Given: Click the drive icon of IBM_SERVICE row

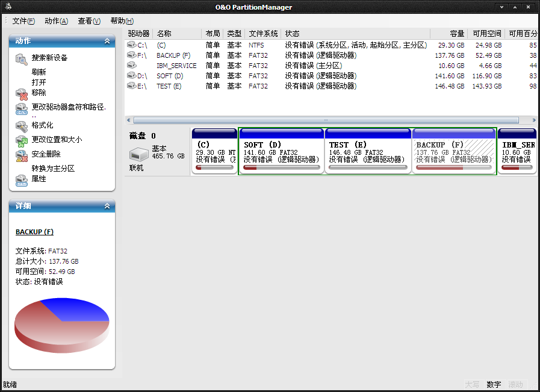Looking at the screenshot, I should 131,65.
